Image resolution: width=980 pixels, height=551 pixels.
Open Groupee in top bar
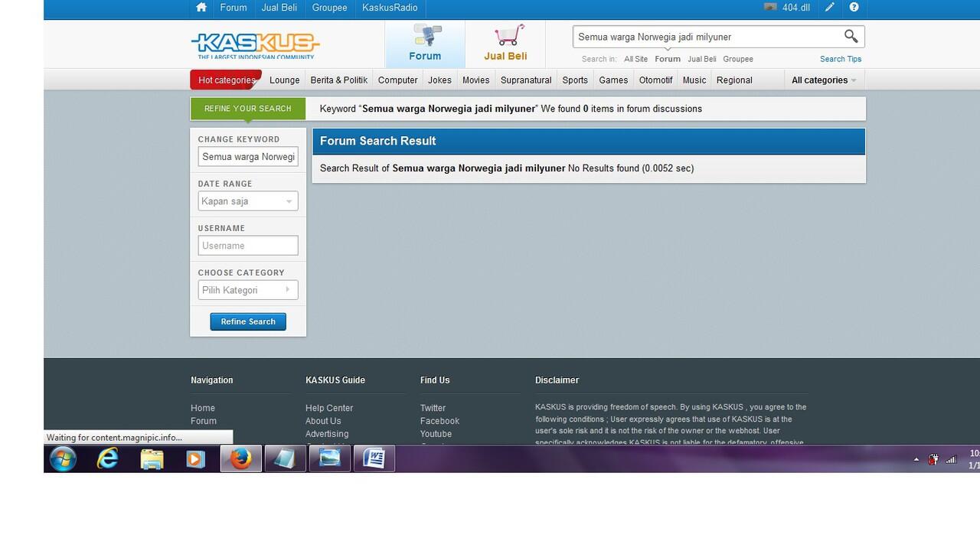(x=329, y=8)
